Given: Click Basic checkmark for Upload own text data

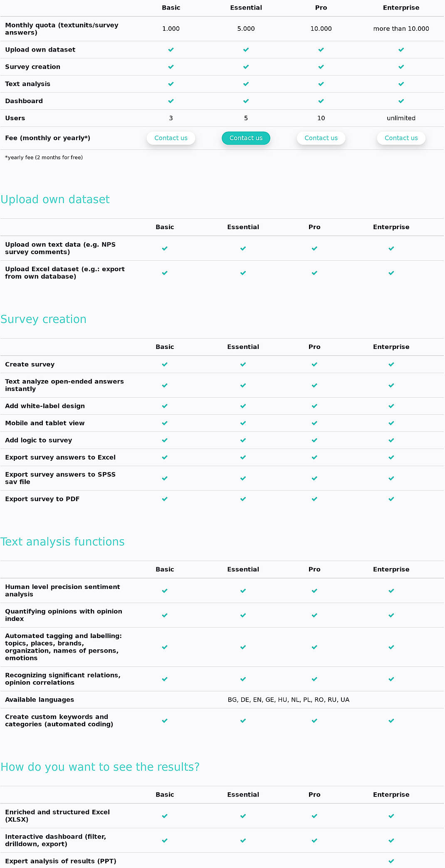Looking at the screenshot, I should 165,248.
